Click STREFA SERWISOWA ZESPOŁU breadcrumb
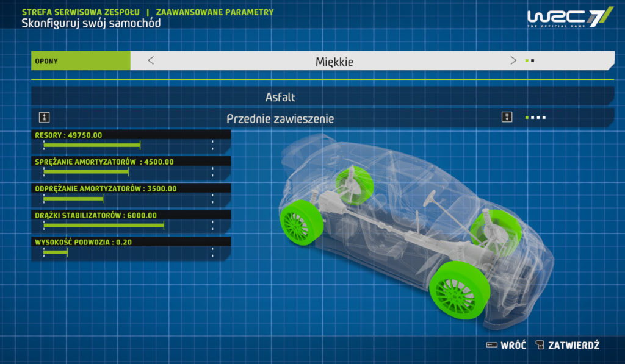 81,12
